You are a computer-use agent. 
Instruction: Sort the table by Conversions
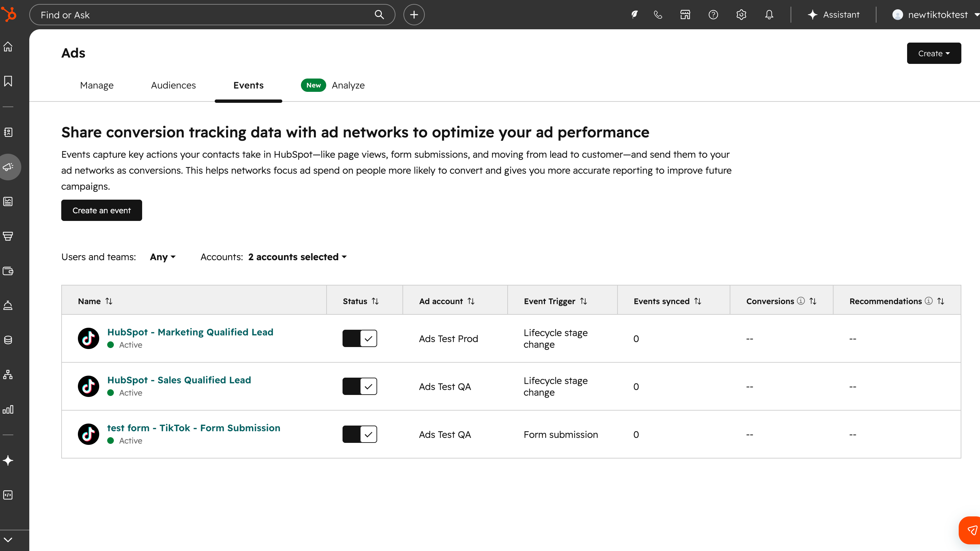pyautogui.click(x=813, y=301)
